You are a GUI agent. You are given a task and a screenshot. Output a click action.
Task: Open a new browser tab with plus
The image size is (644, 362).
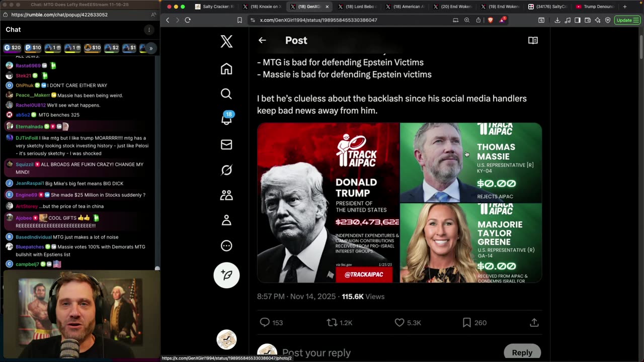coord(625,7)
